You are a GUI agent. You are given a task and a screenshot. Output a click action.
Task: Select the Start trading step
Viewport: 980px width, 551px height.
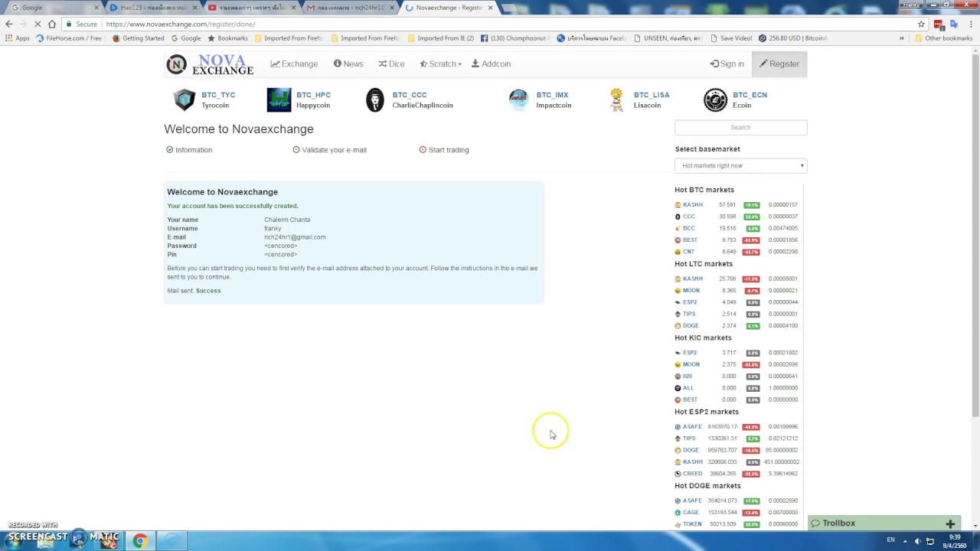tap(444, 150)
